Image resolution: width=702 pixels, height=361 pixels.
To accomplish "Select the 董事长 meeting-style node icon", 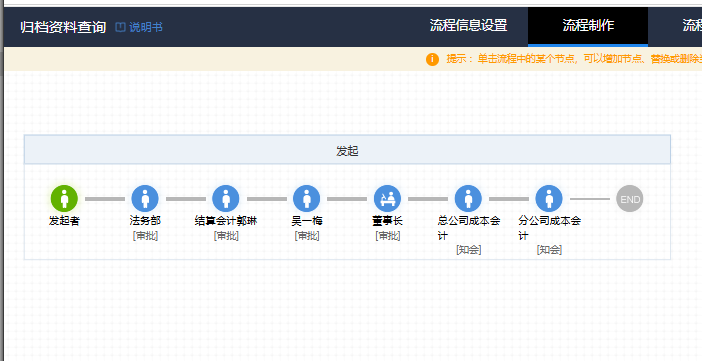I will click(x=387, y=198).
